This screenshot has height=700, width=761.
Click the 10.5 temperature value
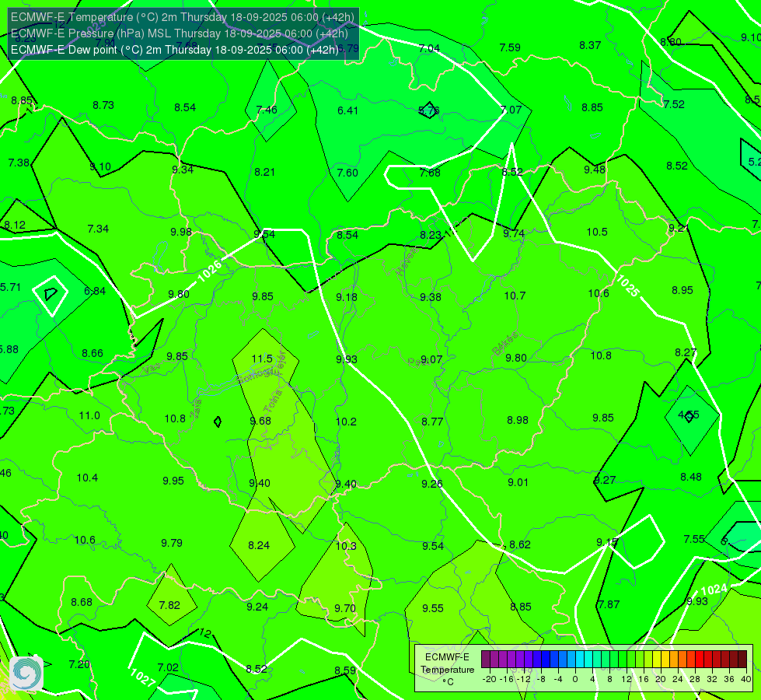coord(597,232)
